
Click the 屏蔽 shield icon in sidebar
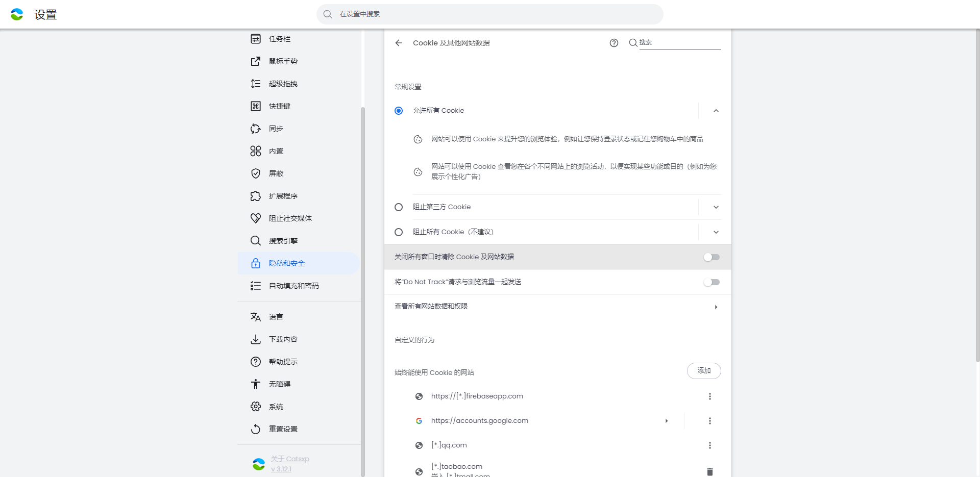256,173
